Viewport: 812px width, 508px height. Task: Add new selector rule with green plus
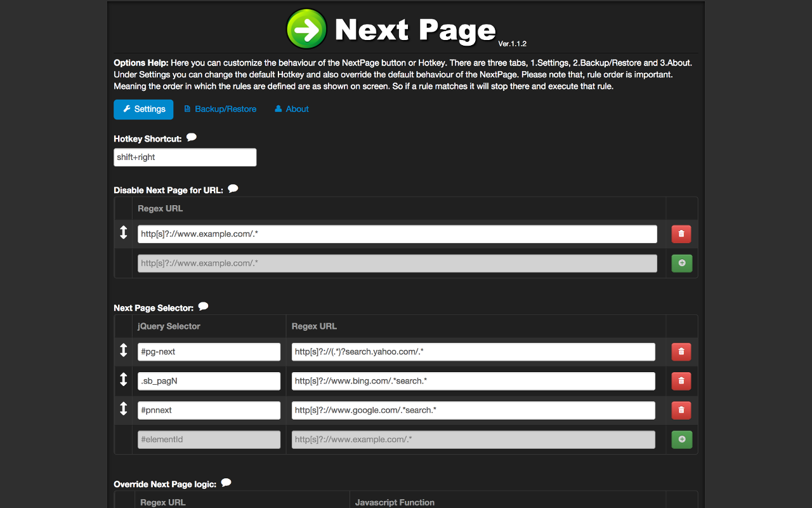click(x=681, y=439)
